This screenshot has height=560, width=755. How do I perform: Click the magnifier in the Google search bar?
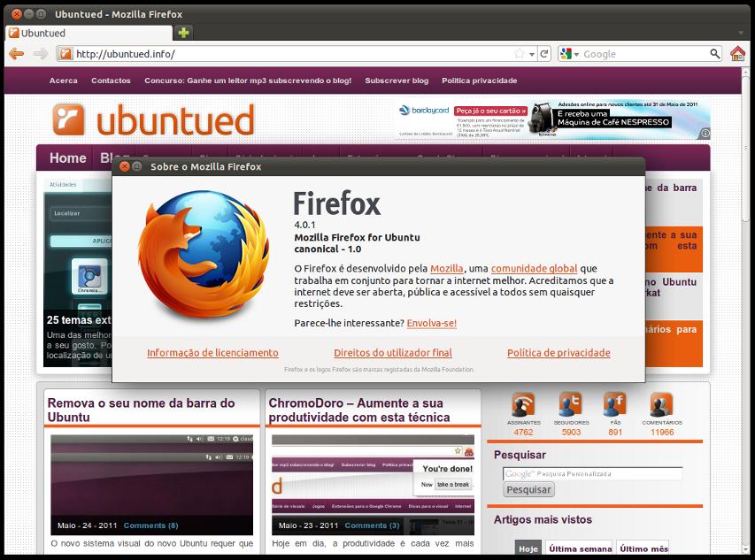pyautogui.click(x=716, y=54)
